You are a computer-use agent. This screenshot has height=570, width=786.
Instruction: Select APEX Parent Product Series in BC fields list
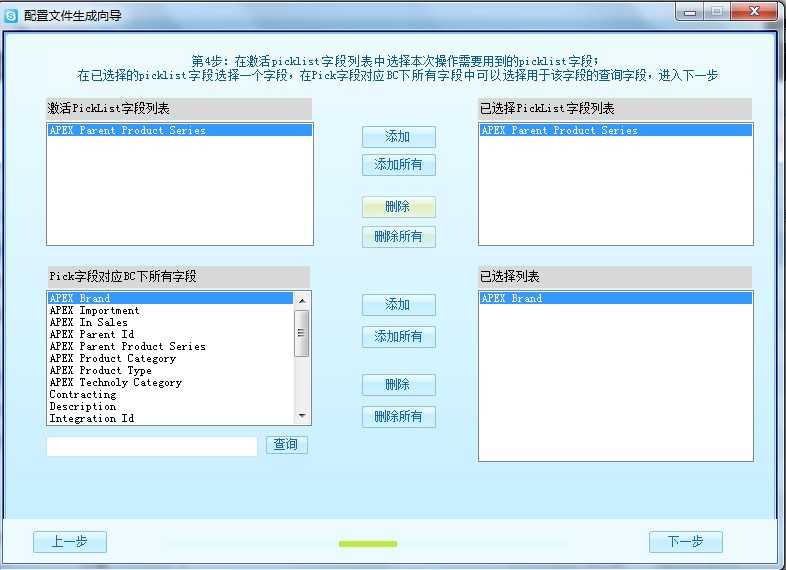[170, 346]
